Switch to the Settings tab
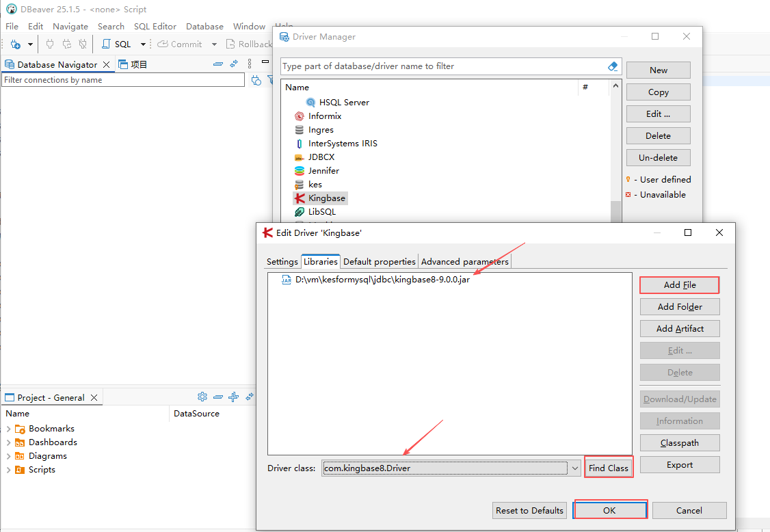The height and width of the screenshot is (532, 770). tap(282, 261)
